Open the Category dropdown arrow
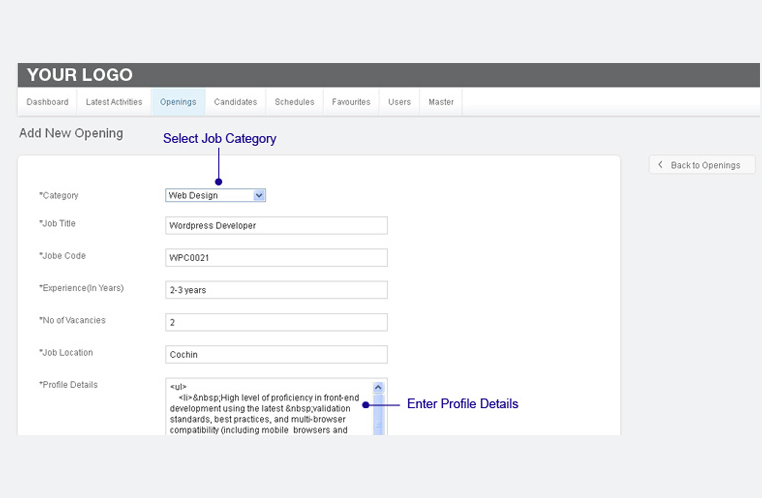 [259, 196]
